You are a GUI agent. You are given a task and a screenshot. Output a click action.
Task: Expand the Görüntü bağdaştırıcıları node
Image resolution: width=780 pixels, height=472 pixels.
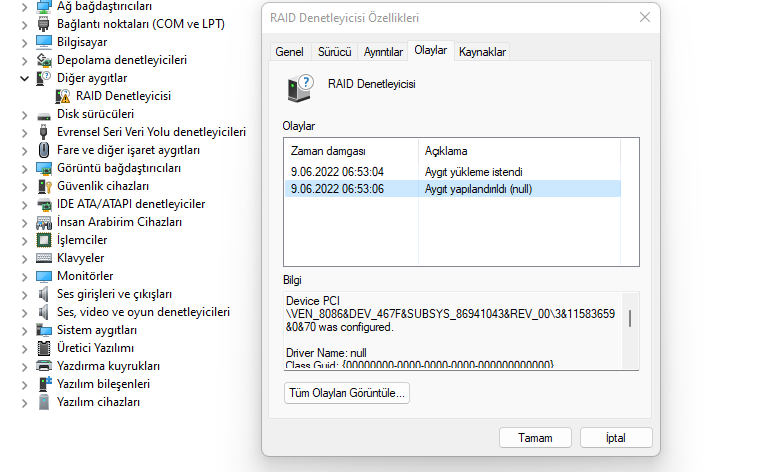click(25, 168)
